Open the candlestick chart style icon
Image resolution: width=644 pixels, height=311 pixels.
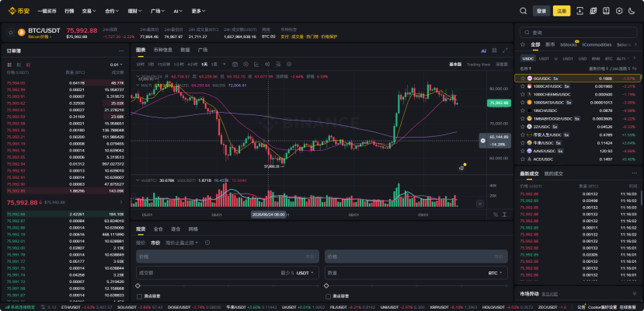pyautogui.click(x=267, y=64)
